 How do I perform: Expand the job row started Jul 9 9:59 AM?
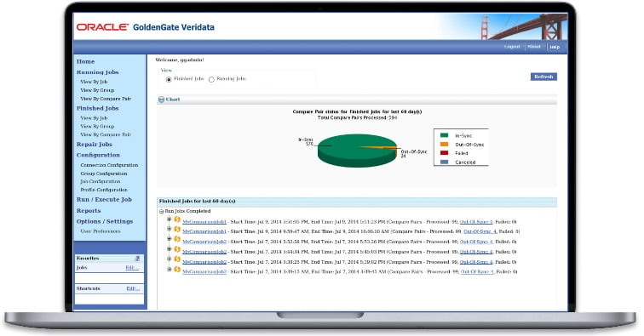tap(169, 229)
